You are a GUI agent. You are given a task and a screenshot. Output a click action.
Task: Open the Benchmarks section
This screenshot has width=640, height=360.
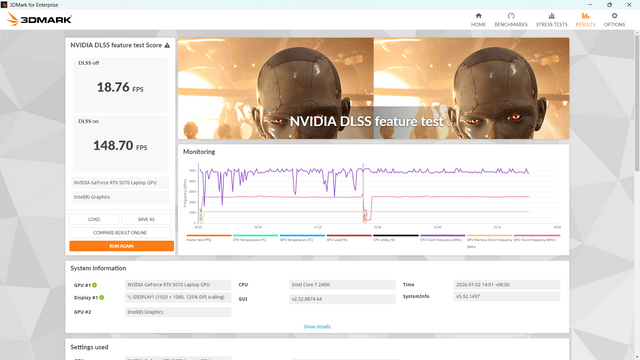(x=511, y=20)
